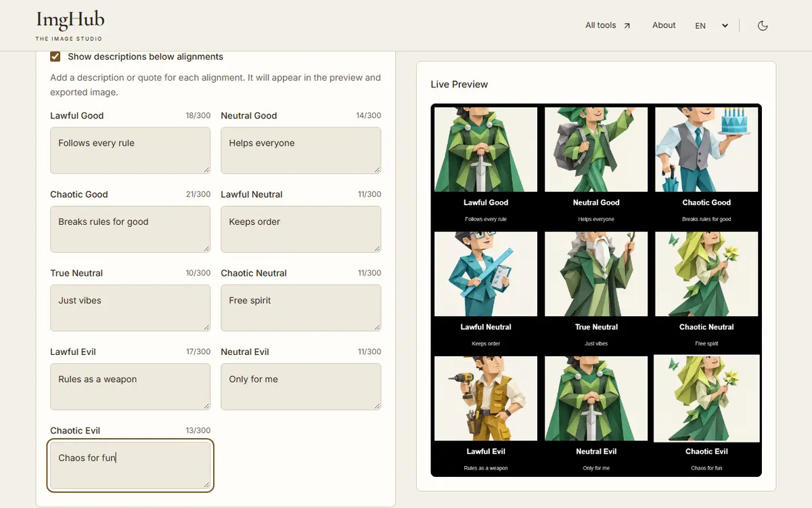812x508 pixels.
Task: Click 'Follows every rule' preview caption
Action: pos(486,219)
